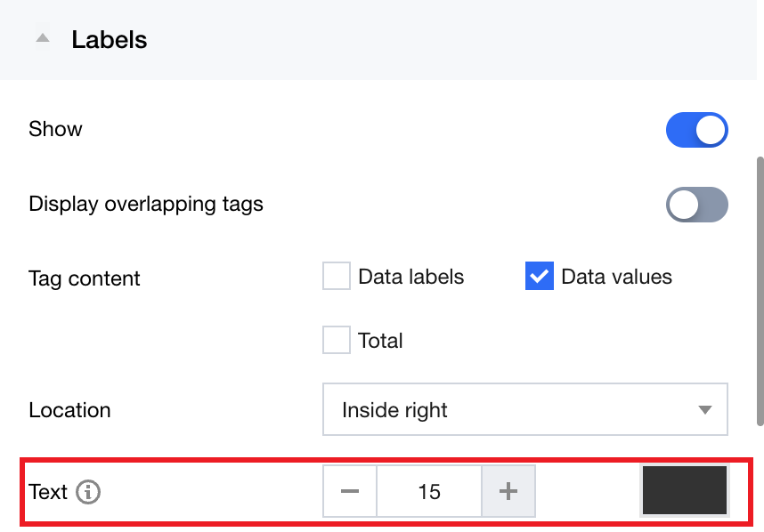
Task: Click the "Data values" option text
Action: [616, 277]
